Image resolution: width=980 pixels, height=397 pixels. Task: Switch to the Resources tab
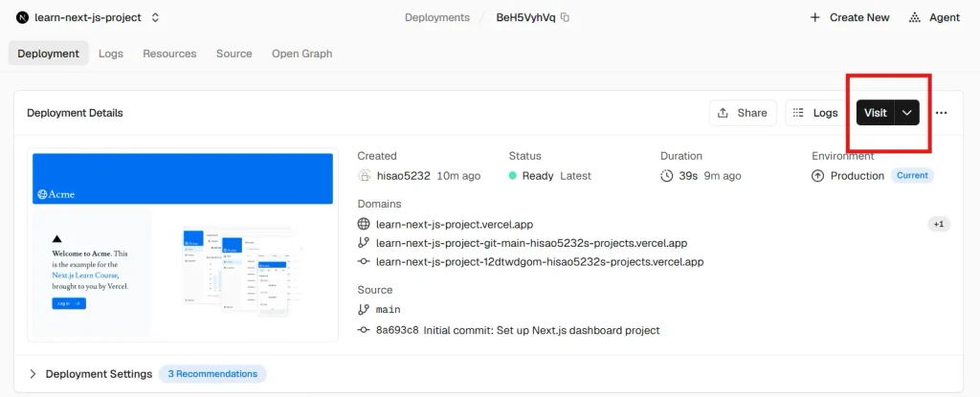point(169,54)
